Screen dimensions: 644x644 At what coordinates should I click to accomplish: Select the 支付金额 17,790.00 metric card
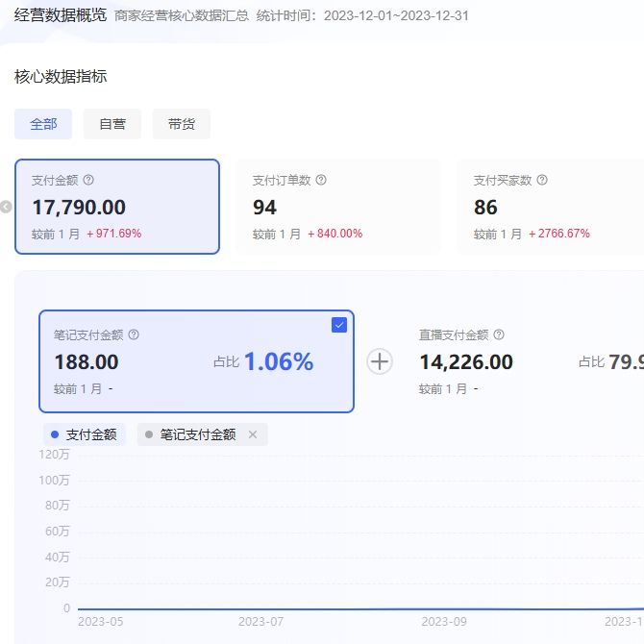[x=117, y=207]
